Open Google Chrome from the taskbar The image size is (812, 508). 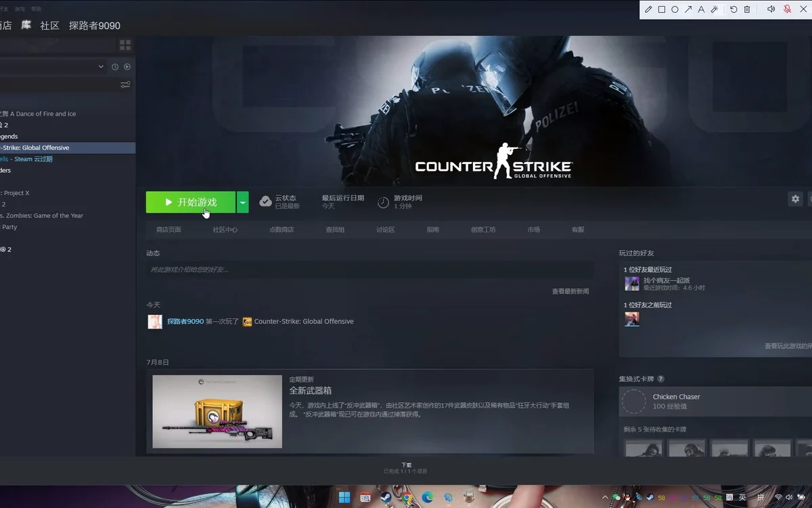[x=407, y=498]
